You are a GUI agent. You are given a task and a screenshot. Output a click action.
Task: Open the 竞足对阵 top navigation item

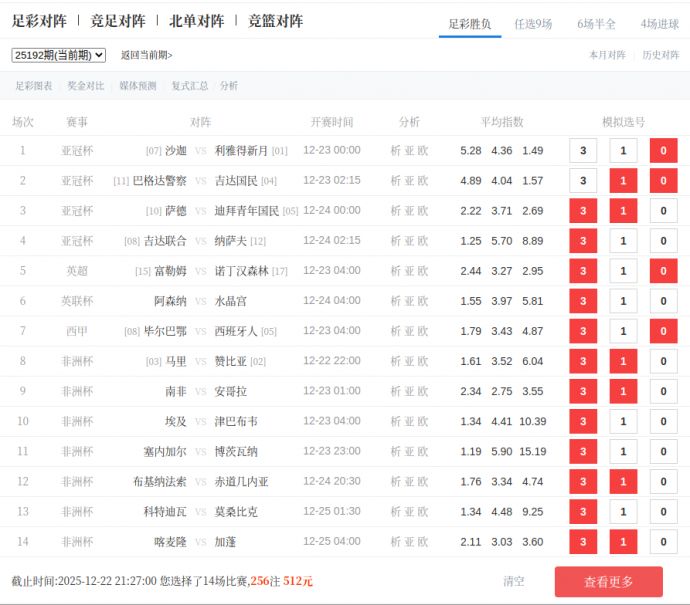pyautogui.click(x=118, y=21)
